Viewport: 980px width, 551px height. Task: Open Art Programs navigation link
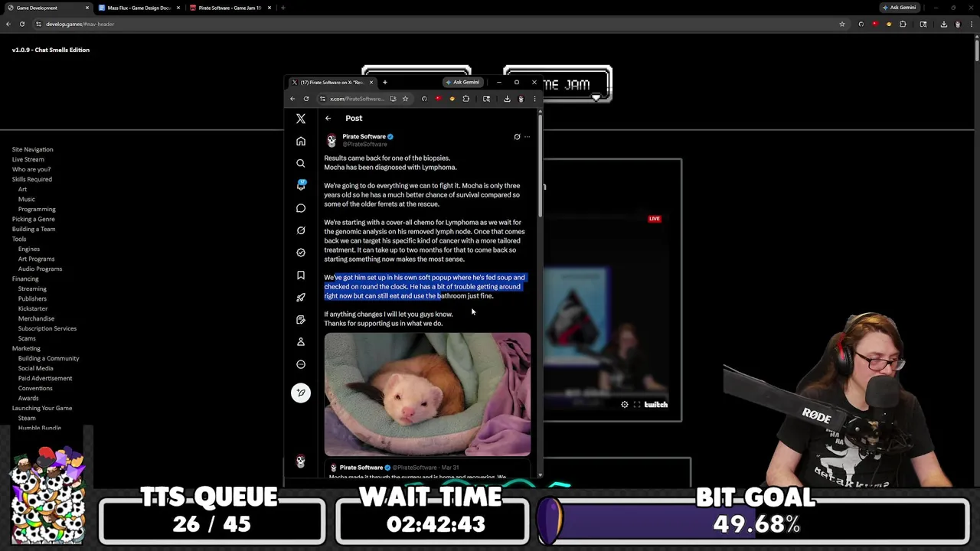(x=37, y=259)
